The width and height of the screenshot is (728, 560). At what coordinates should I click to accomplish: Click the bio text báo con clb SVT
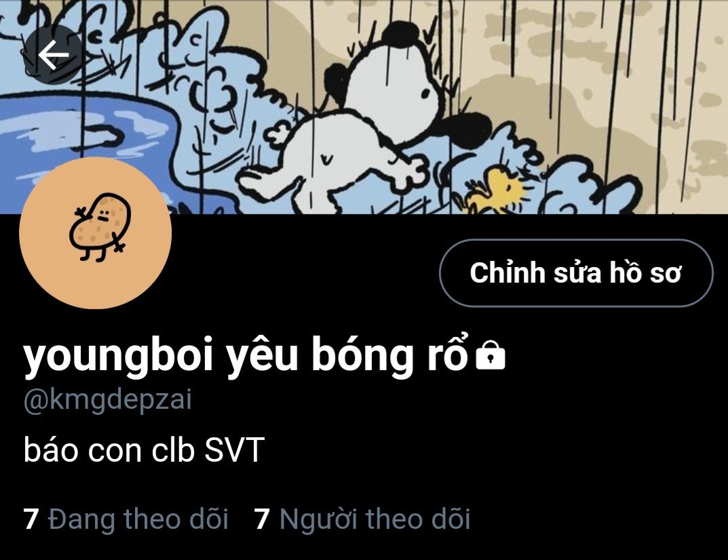[144, 449]
